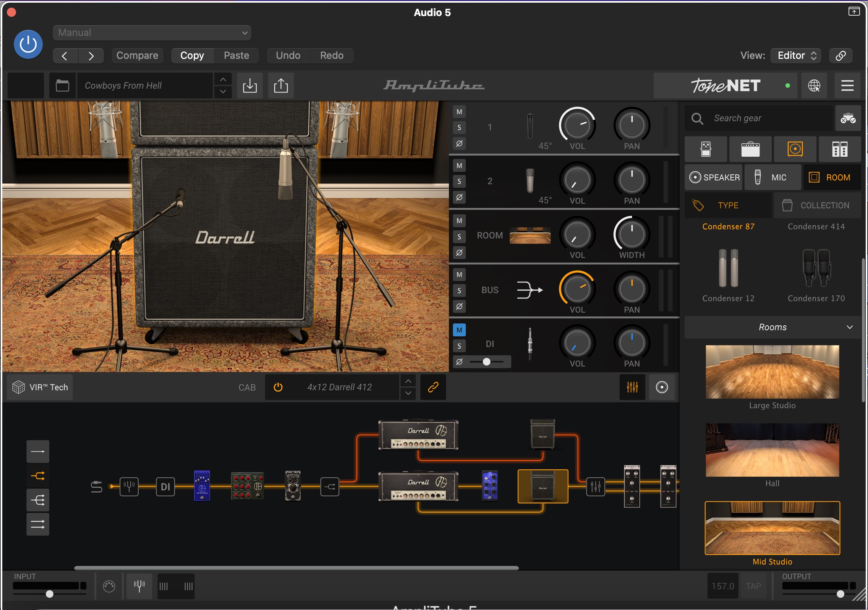
Task: Select the TYPE filter tab
Action: tap(728, 206)
